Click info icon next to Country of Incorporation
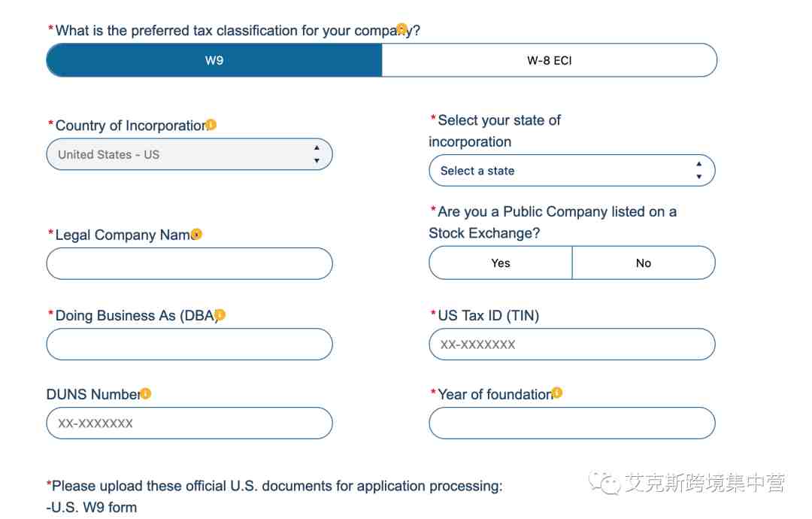Screen dimensions: 812x519 211,125
